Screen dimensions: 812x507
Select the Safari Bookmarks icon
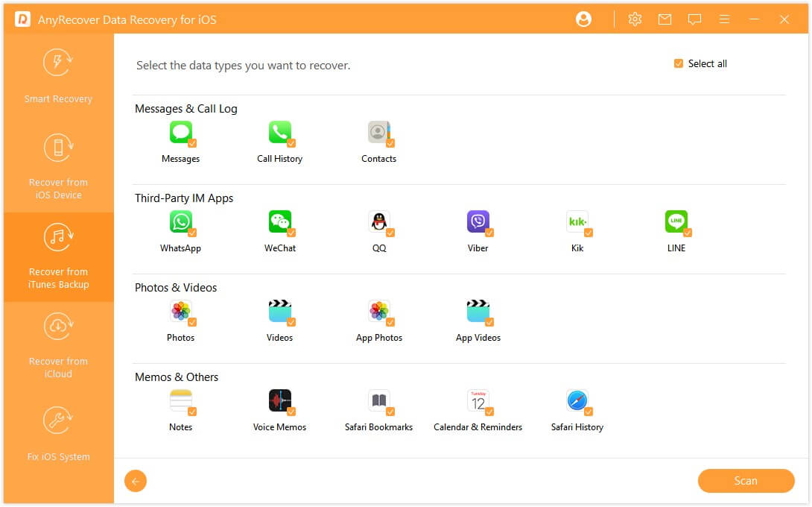click(x=379, y=402)
